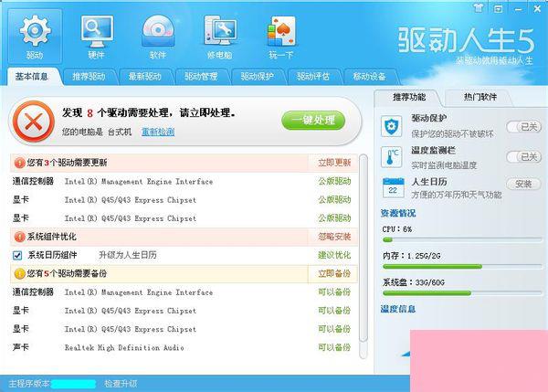Close the 驱动人生5 window
The width and height of the screenshot is (548, 392).
(x=538, y=9)
